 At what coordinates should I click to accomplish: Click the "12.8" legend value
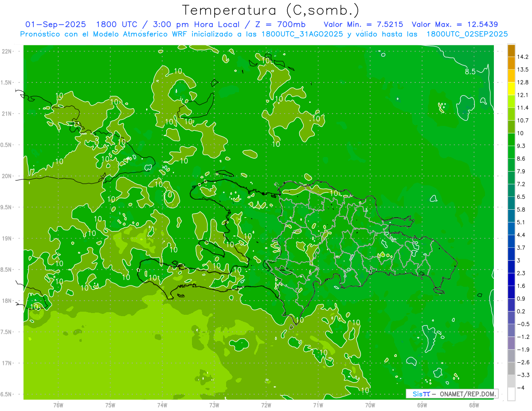tap(523, 82)
